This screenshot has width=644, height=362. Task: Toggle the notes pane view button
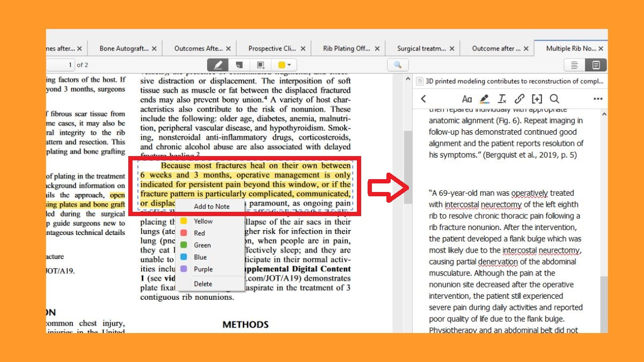[596, 65]
